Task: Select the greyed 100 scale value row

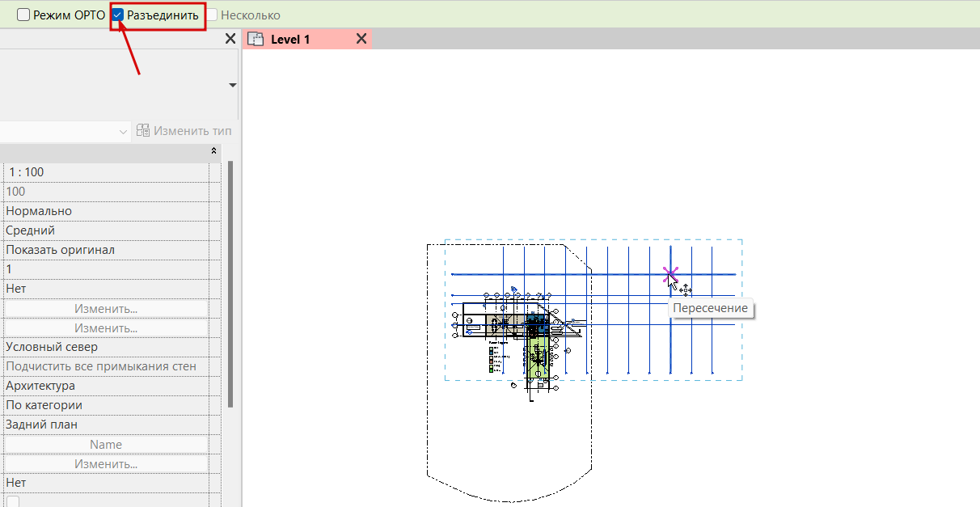Action: (105, 192)
